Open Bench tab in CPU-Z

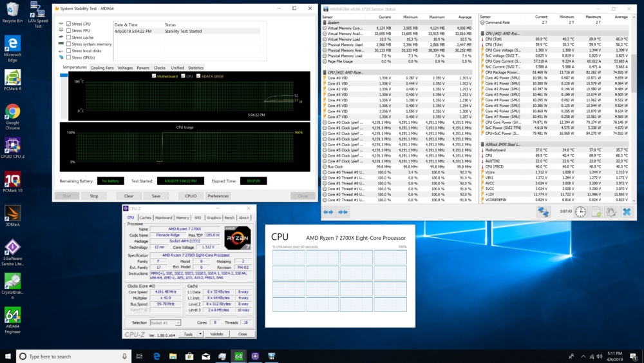[230, 218]
